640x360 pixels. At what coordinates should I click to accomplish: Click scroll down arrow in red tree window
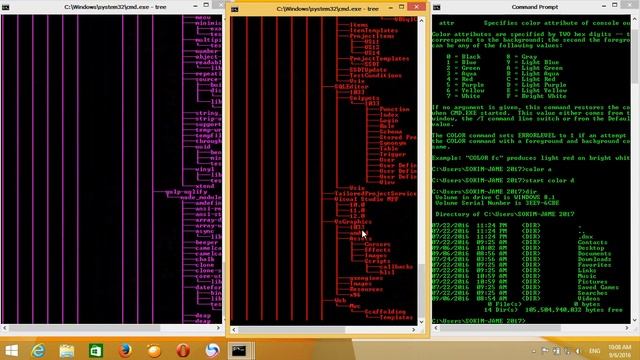tap(422, 322)
